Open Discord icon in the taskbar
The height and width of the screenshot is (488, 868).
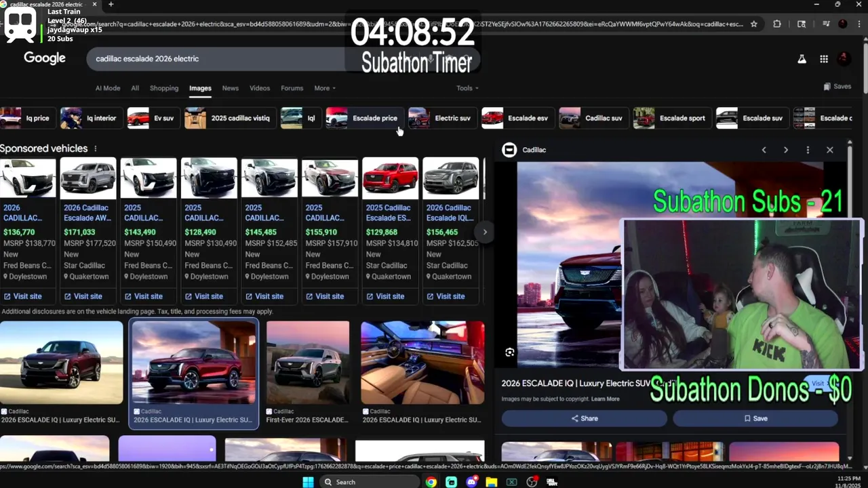pyautogui.click(x=471, y=482)
